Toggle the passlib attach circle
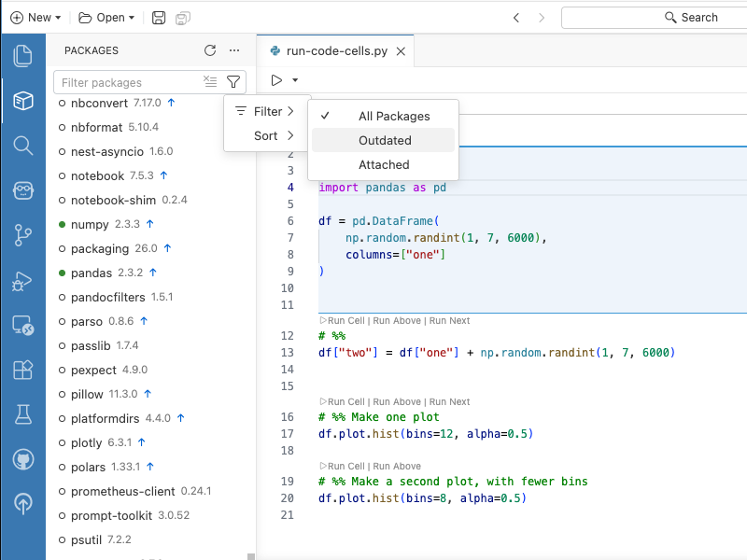The height and width of the screenshot is (560, 747). (x=62, y=345)
